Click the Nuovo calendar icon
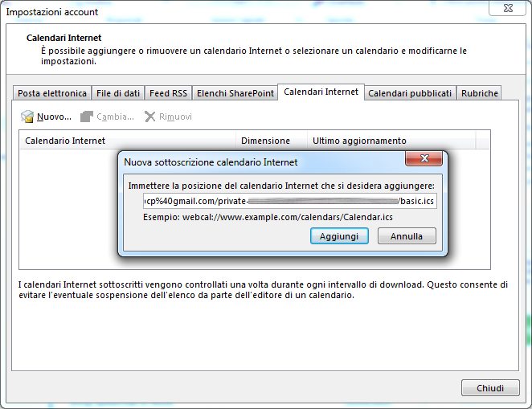The image size is (532, 409). point(27,117)
